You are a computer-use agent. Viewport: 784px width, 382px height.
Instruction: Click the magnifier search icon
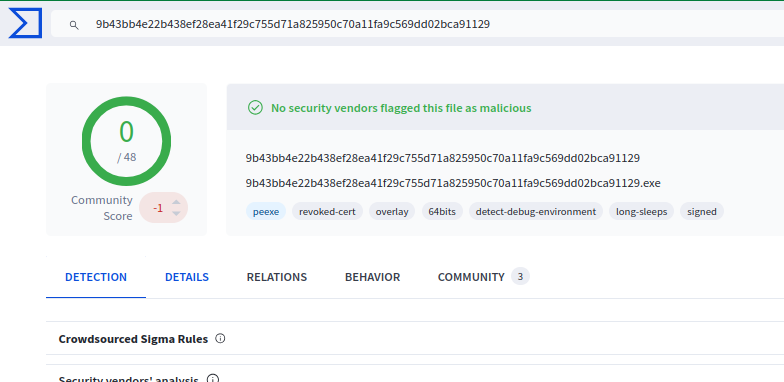(x=74, y=24)
